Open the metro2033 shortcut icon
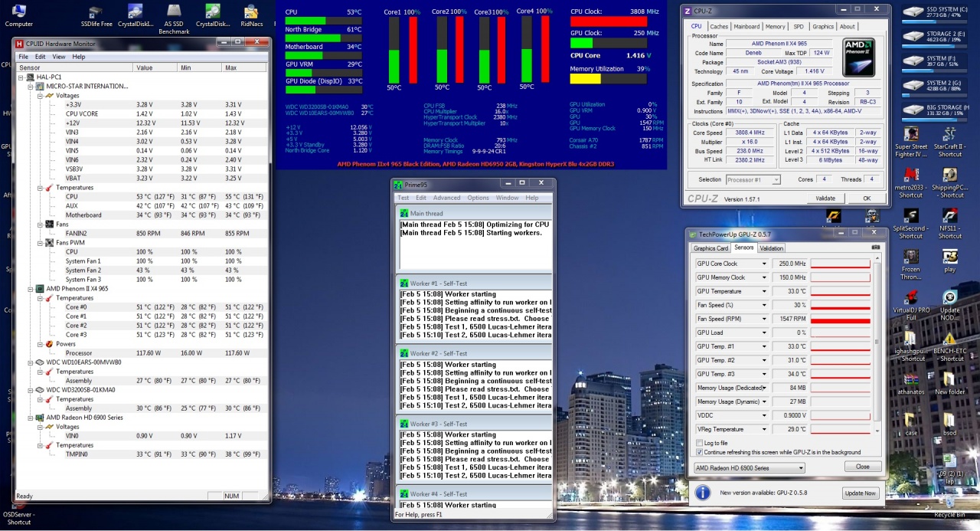 (911, 182)
